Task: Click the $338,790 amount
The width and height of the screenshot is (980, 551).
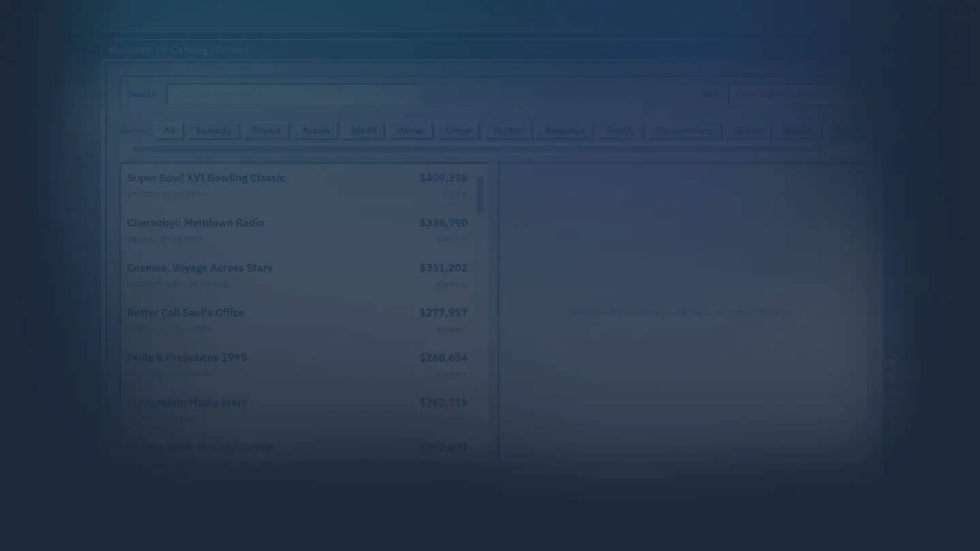Action: tap(443, 223)
